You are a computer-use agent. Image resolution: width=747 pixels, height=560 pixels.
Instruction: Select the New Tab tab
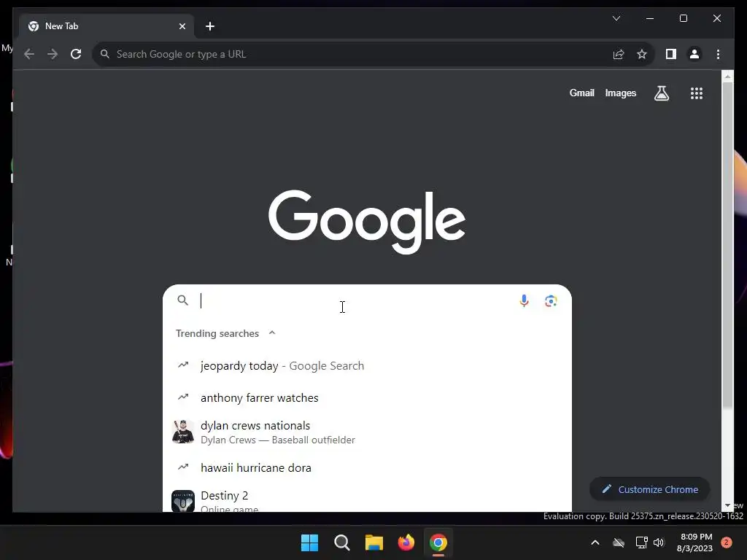pos(107,26)
